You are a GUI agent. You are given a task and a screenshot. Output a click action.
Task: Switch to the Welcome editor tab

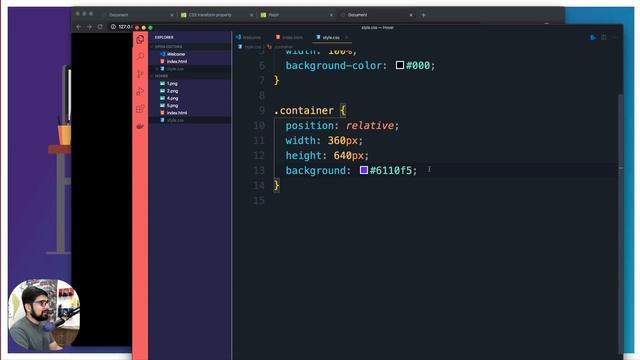[x=249, y=37]
